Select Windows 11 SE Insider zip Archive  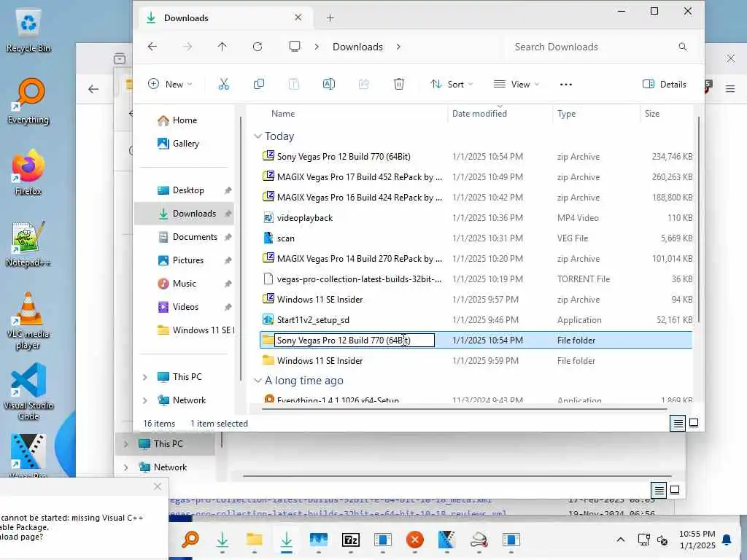(x=476, y=300)
